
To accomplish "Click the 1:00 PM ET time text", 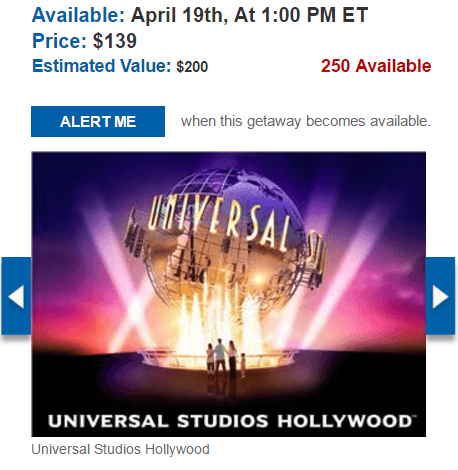I will point(315,15).
